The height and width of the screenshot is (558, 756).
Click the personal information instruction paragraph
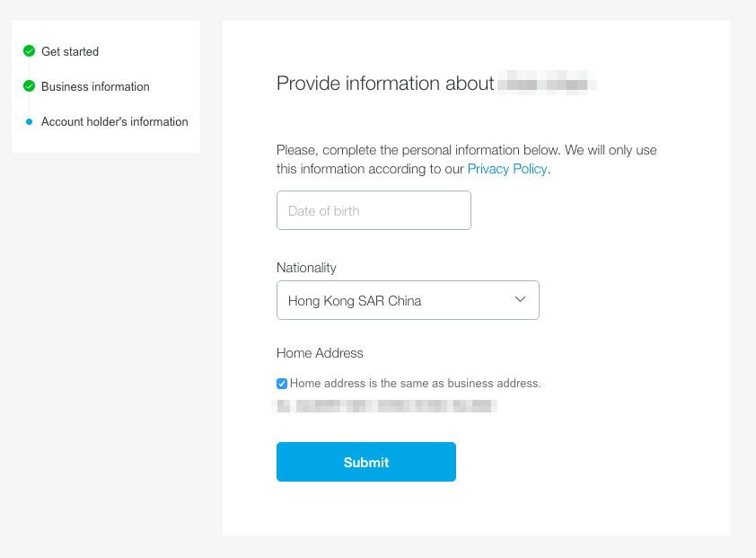pos(467,159)
